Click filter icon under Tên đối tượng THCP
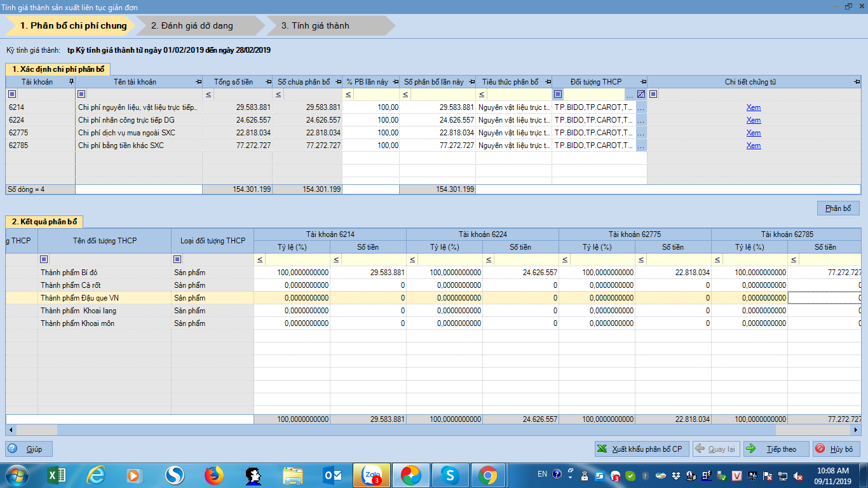The width and height of the screenshot is (868, 488). pyautogui.click(x=44, y=259)
